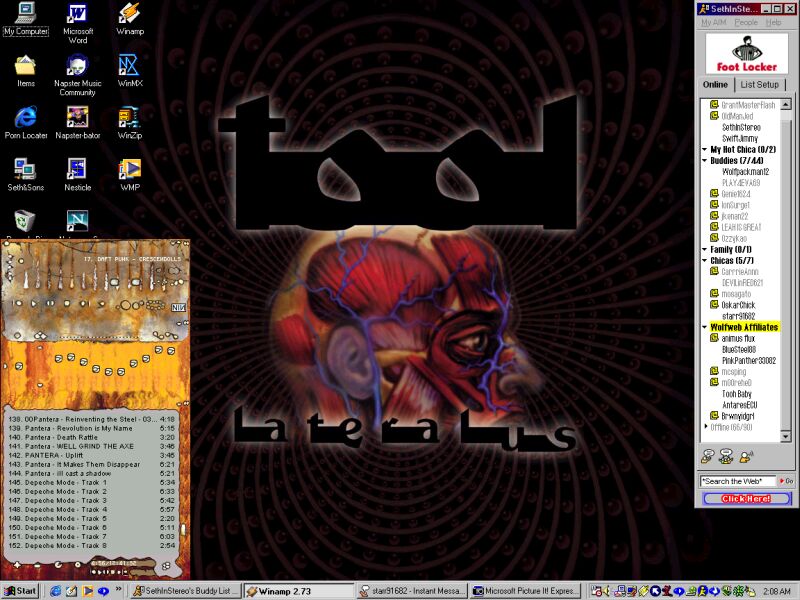This screenshot has width=800, height=600.
Task: Click the Go button beside web search
Action: (x=786, y=481)
